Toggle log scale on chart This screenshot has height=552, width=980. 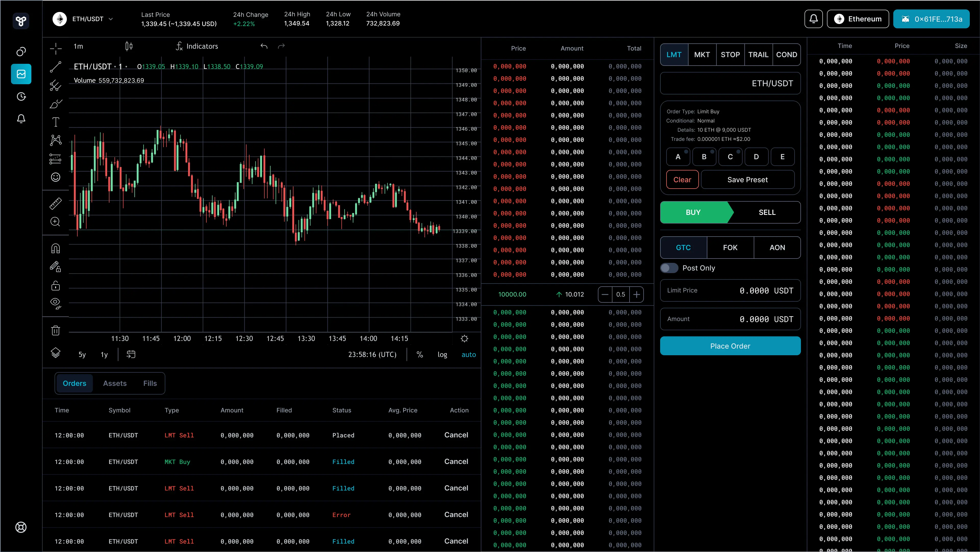click(442, 354)
